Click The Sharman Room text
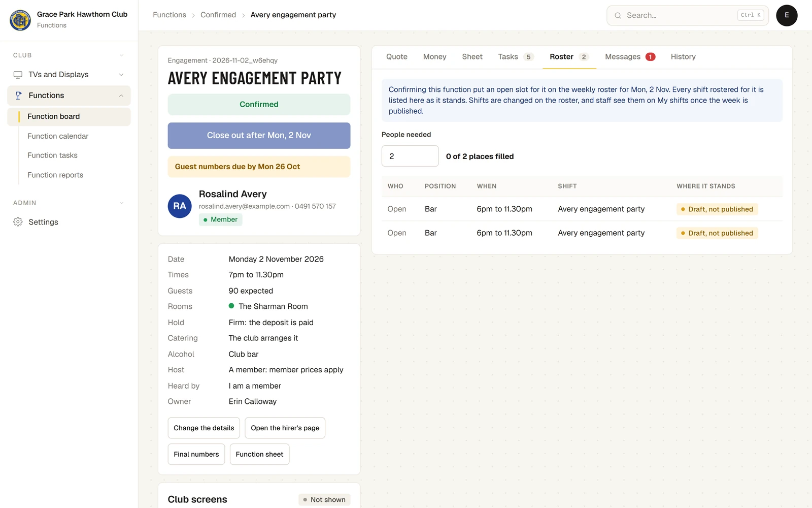This screenshot has width=812, height=508. click(x=273, y=306)
